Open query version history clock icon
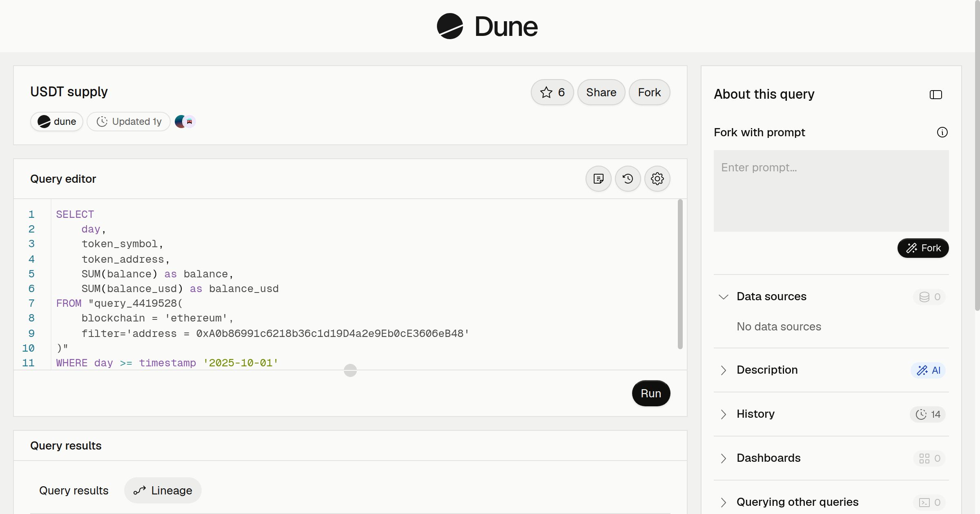This screenshot has width=980, height=514. point(628,179)
